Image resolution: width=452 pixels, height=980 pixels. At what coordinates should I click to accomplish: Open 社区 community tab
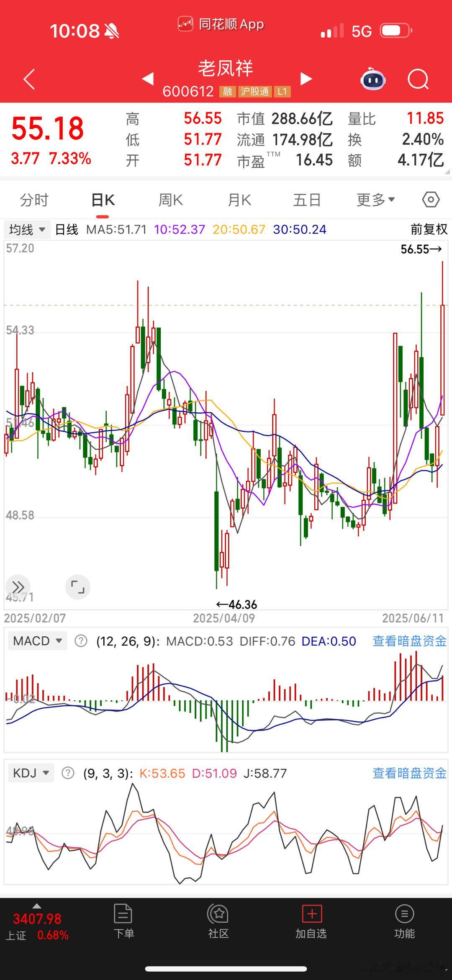tap(218, 921)
